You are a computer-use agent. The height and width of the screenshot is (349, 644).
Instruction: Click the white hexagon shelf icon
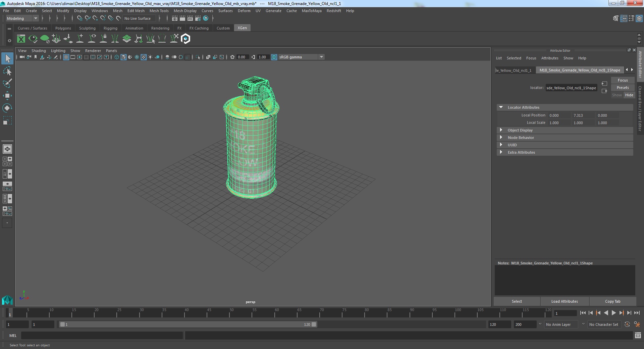click(185, 39)
